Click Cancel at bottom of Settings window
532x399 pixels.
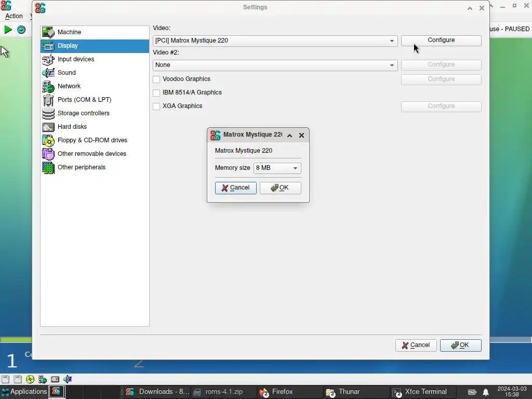[x=416, y=345]
